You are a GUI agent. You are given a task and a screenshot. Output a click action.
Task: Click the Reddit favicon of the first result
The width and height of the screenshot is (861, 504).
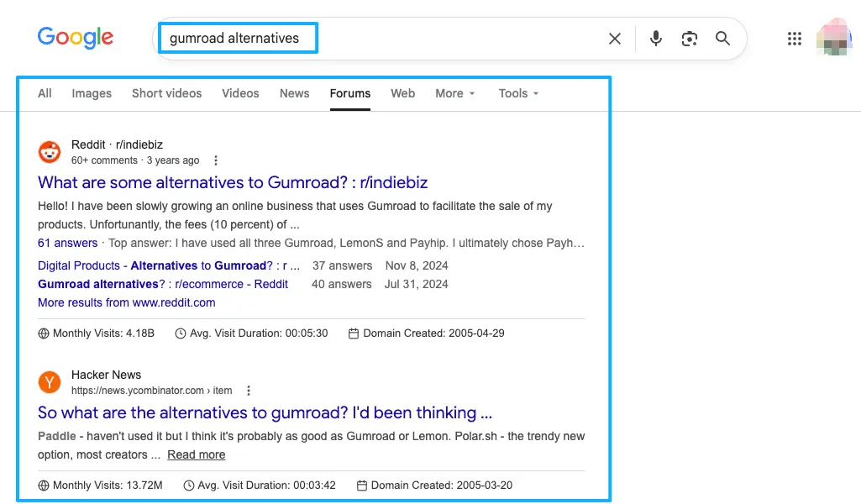click(50, 152)
